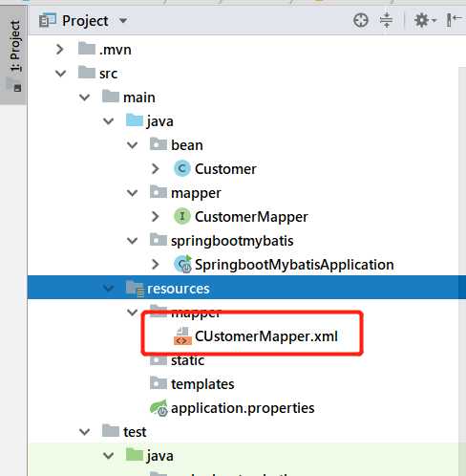Open the gear settings menu icon

coord(425,21)
